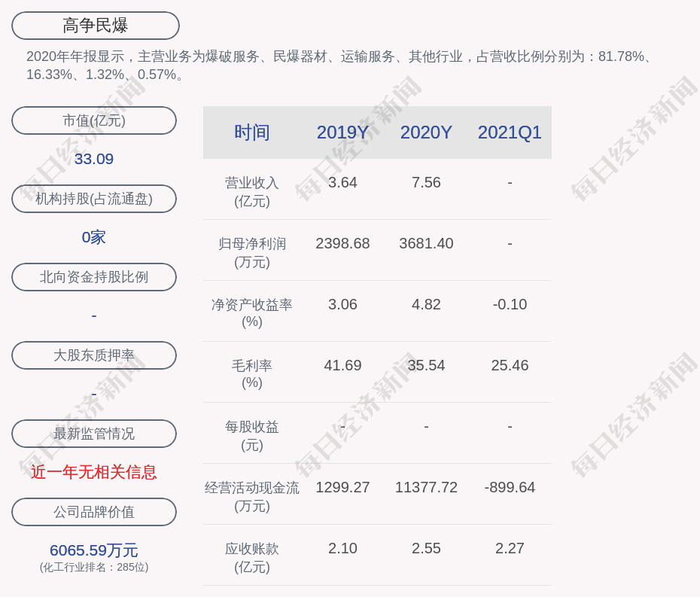Screen dimensions: 700x597
Task: Click the 毛利率(%) row label
Action: (252, 374)
